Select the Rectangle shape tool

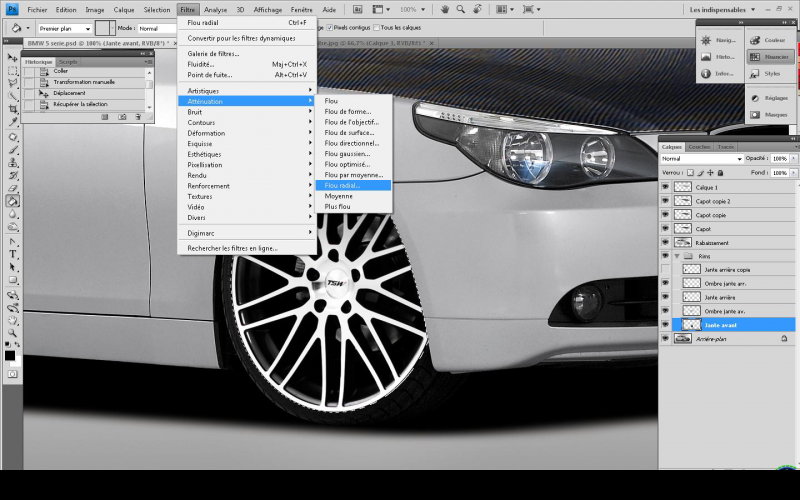click(13, 280)
